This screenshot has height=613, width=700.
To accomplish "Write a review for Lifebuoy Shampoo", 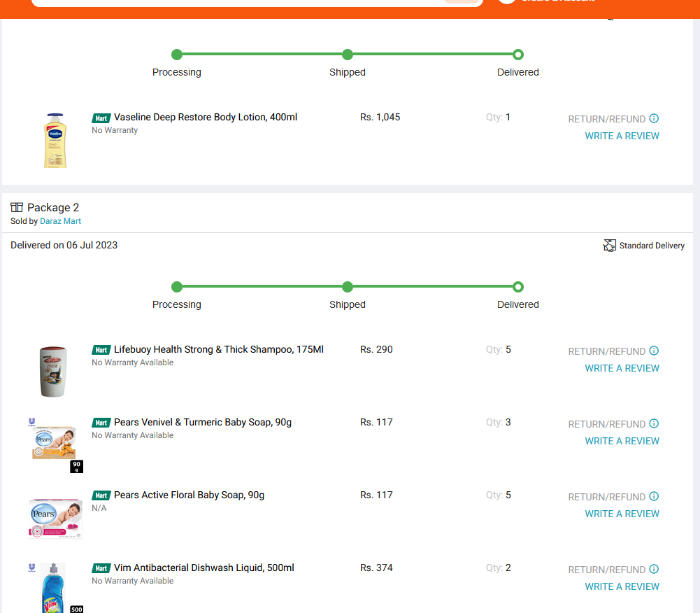I will click(622, 368).
